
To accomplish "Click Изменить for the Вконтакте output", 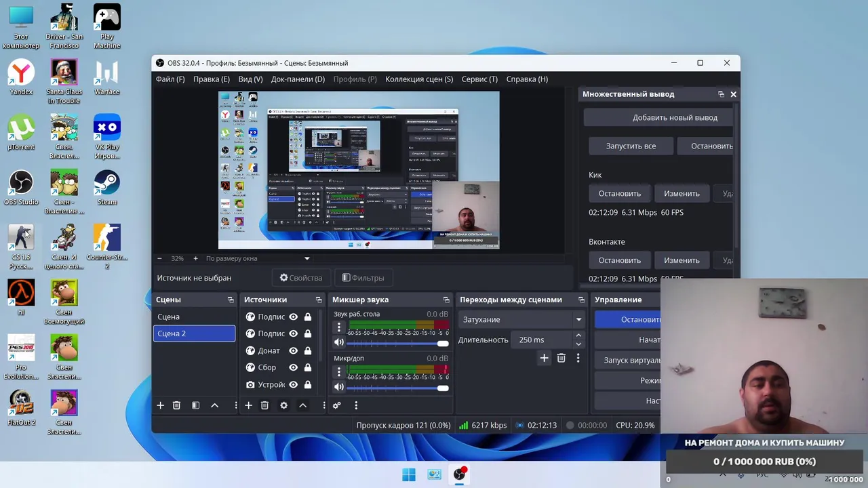I will click(682, 260).
